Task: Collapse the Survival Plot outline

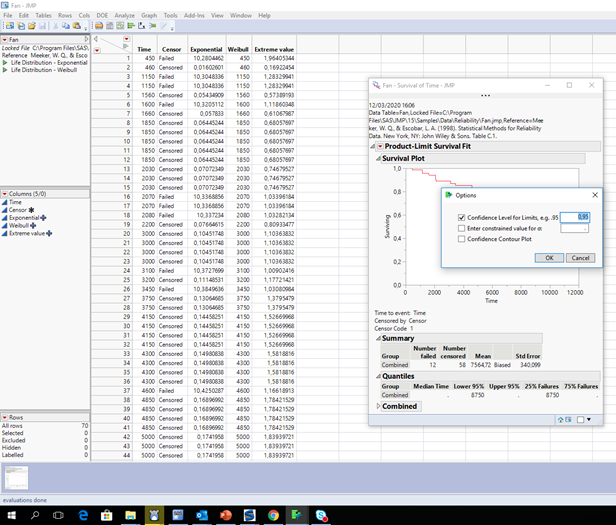Action: pos(378,158)
